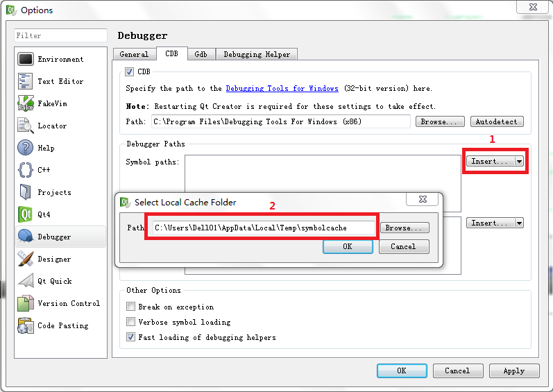The height and width of the screenshot is (392, 553).
Task: Toggle the CDB checkbox
Action: (x=130, y=71)
